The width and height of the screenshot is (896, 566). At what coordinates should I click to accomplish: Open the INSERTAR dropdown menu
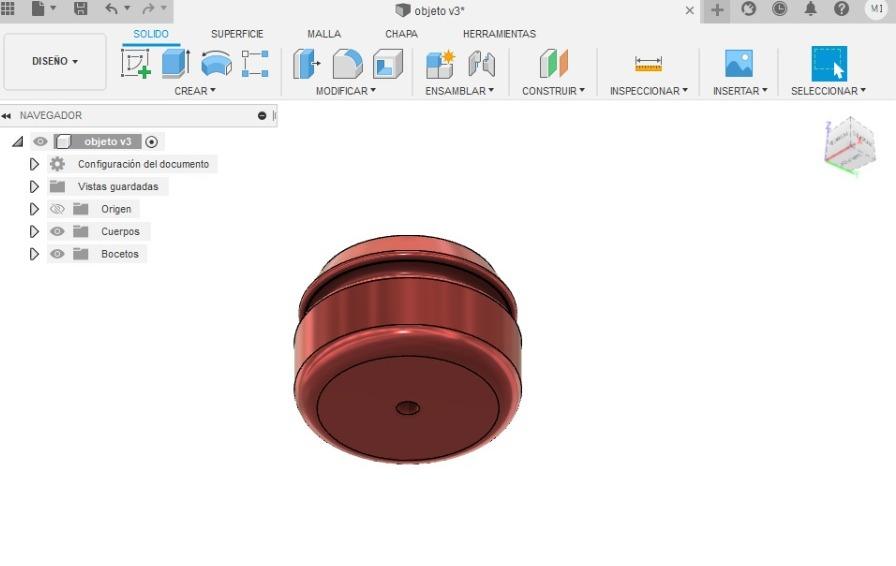740,91
